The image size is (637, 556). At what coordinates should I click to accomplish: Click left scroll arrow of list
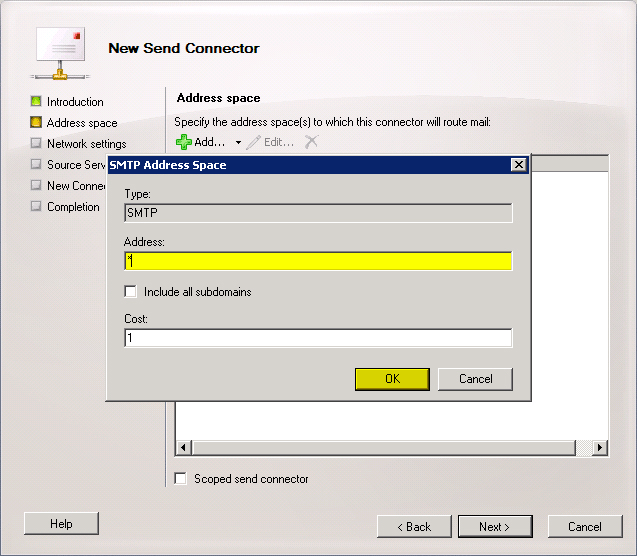pos(183,448)
